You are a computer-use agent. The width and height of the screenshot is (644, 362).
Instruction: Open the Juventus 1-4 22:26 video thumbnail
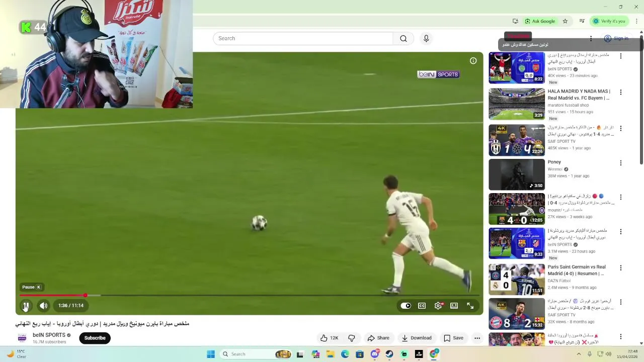click(x=517, y=140)
